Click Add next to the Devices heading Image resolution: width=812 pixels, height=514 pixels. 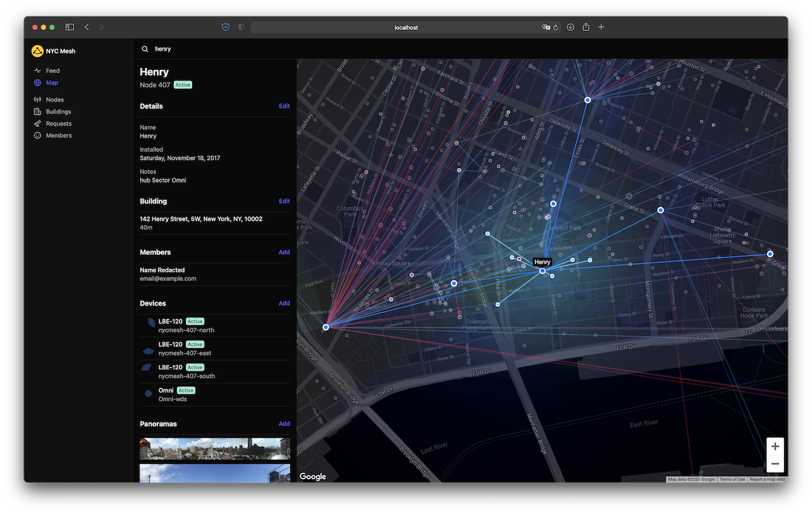click(x=284, y=303)
